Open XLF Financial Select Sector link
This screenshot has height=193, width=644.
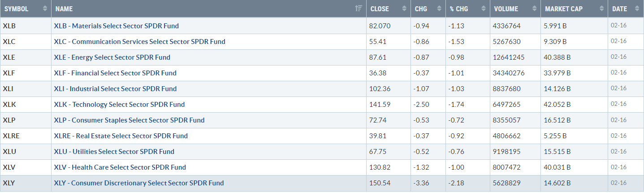point(115,73)
